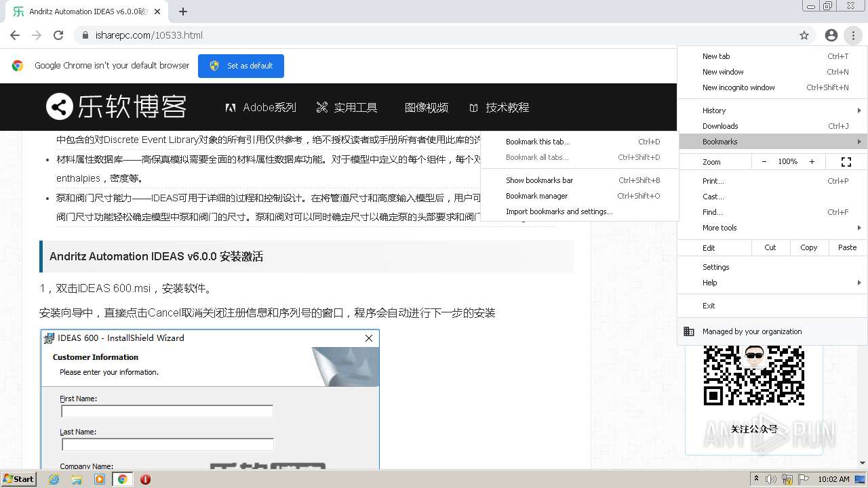Choose New incognito window
The height and width of the screenshot is (488, 868).
772,87
